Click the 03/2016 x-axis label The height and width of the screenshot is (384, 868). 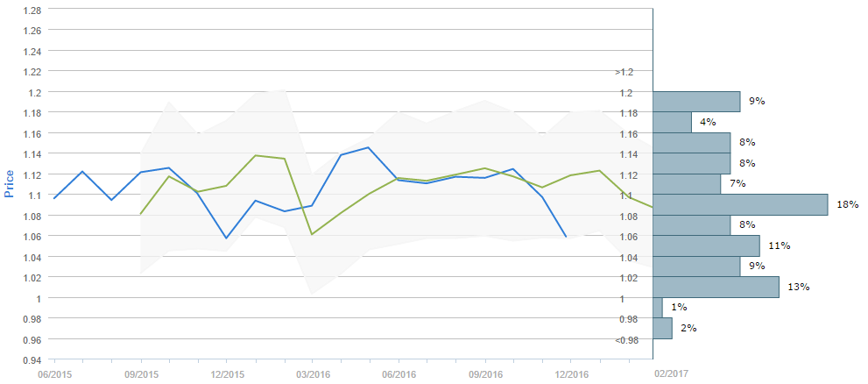312,373
